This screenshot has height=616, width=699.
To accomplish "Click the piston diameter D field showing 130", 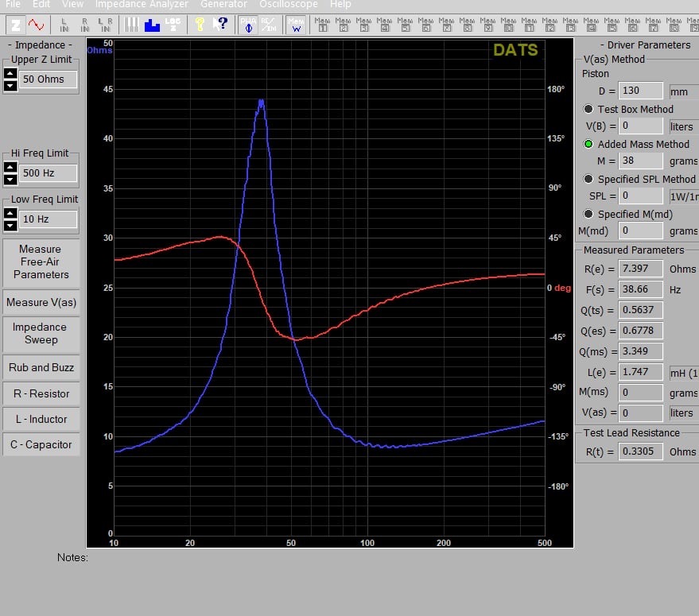I will coord(641,91).
